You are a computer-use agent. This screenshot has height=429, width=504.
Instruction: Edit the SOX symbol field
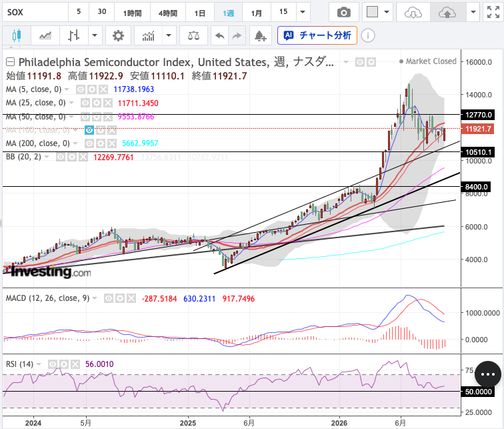35,12
